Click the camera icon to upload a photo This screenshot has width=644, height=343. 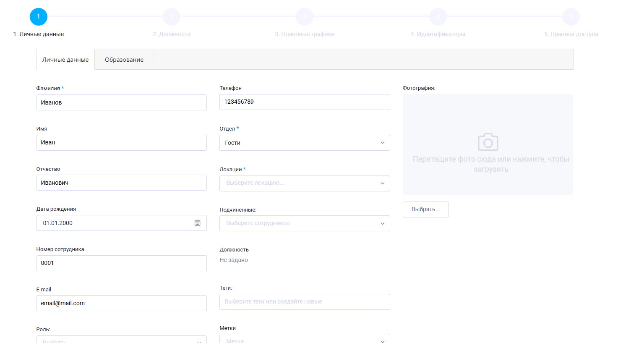pyautogui.click(x=488, y=142)
